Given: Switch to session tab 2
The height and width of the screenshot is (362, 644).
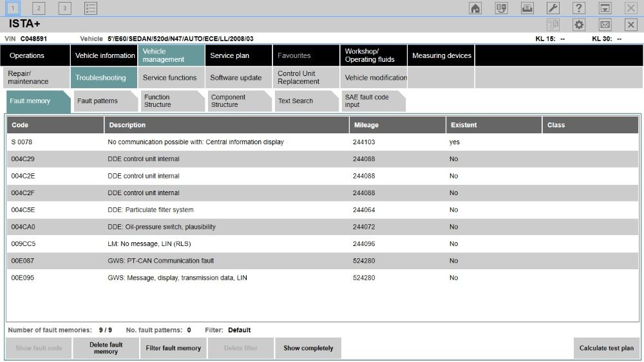Looking at the screenshot, I should pyautogui.click(x=39, y=8).
